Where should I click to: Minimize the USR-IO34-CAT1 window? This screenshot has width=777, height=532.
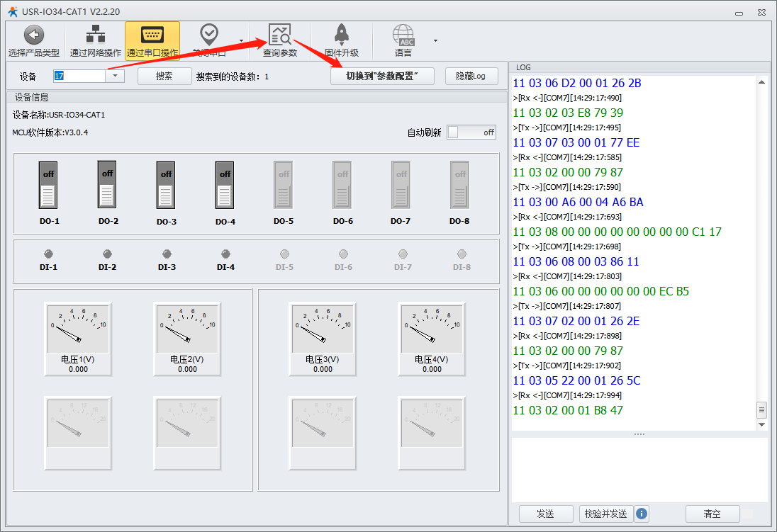pos(739,13)
